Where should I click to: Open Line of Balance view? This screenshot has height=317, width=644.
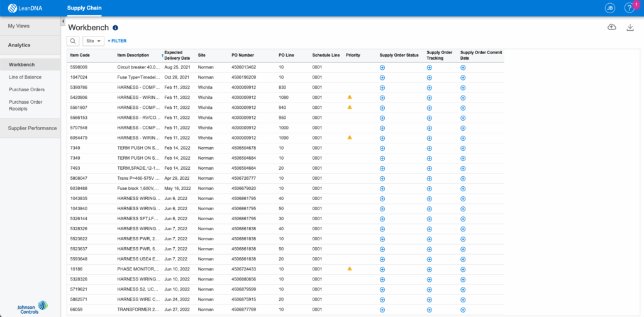tap(25, 77)
